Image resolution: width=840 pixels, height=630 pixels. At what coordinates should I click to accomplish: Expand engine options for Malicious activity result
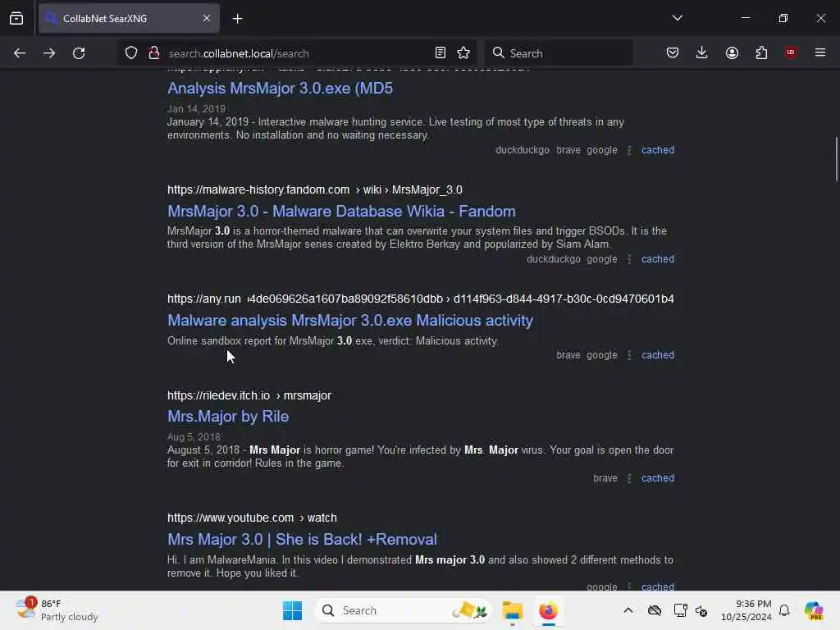click(x=629, y=354)
